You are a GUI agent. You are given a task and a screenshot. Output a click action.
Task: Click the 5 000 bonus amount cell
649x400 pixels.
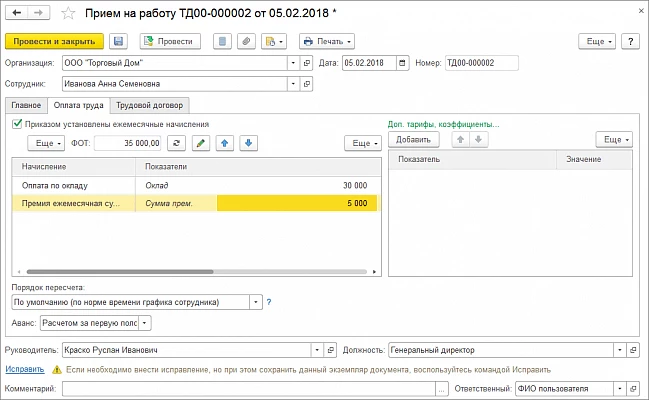[297, 203]
